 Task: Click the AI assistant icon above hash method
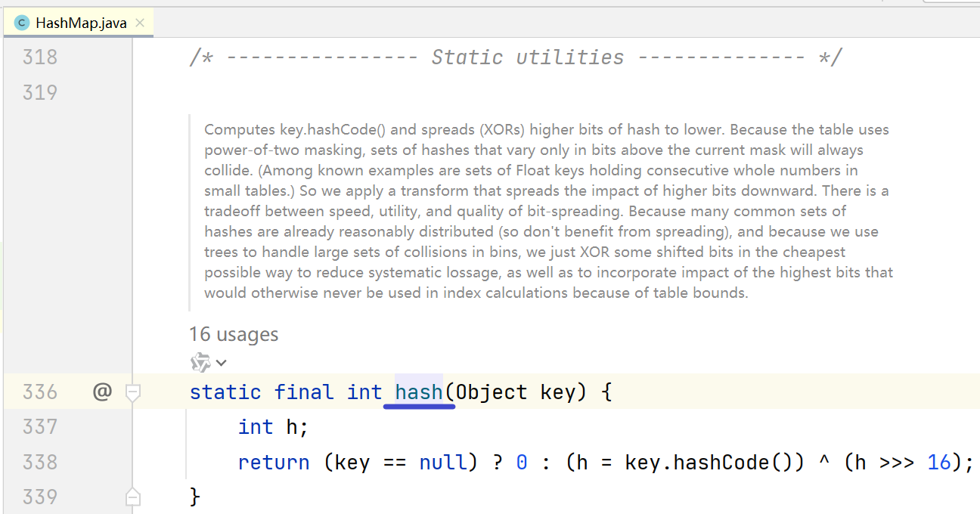point(200,363)
